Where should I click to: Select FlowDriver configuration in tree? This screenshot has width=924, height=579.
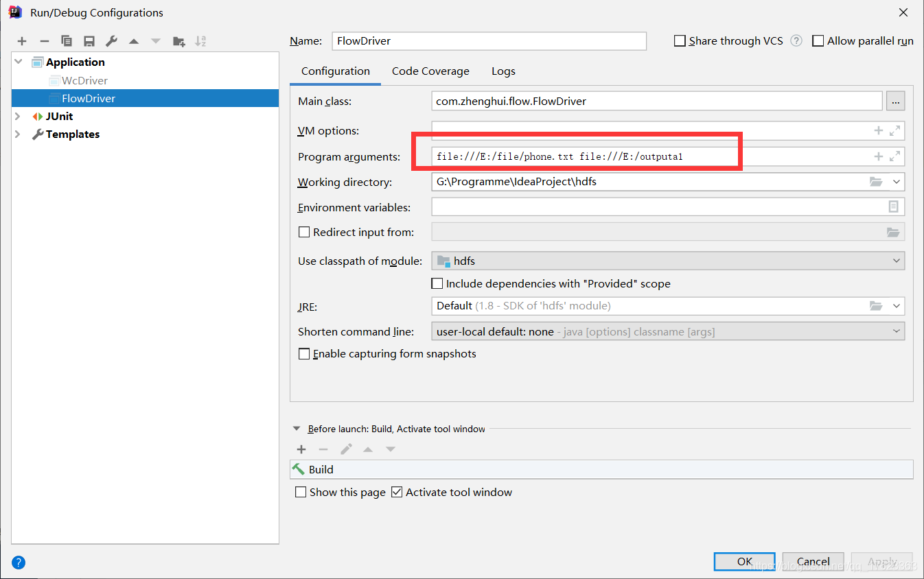coord(145,98)
